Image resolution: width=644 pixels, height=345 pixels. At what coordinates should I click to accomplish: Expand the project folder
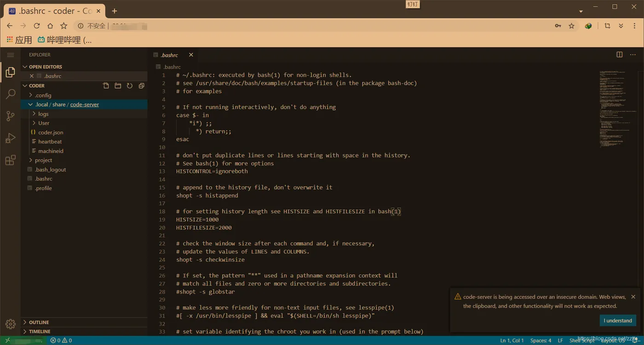pyautogui.click(x=84, y=160)
